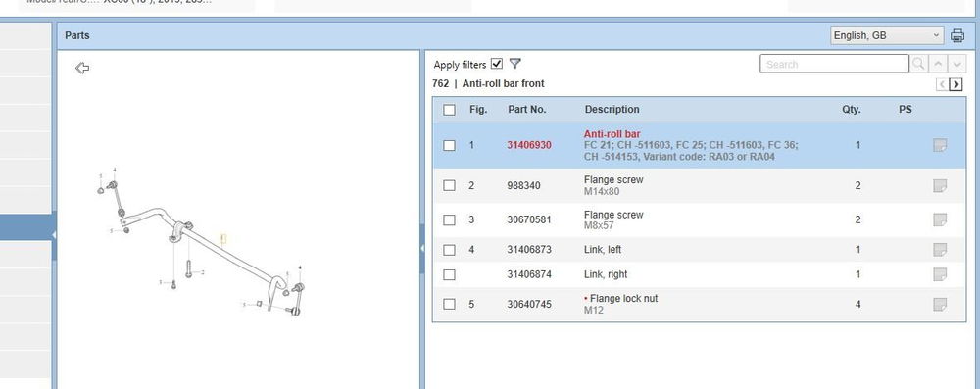The height and width of the screenshot is (389, 980).
Task: Click into the parts Search field
Action: pos(834,64)
